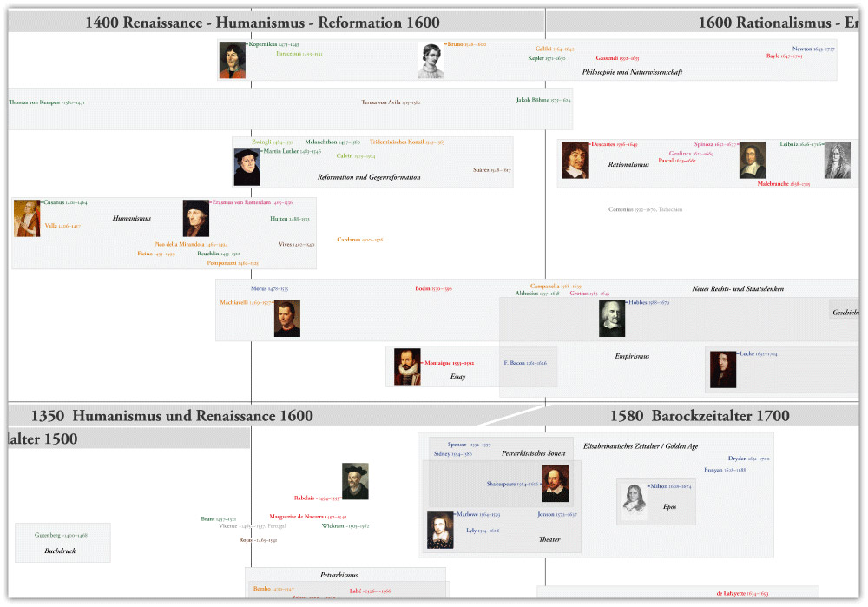
Task: Click the Milton portrait sketch
Action: click(634, 501)
